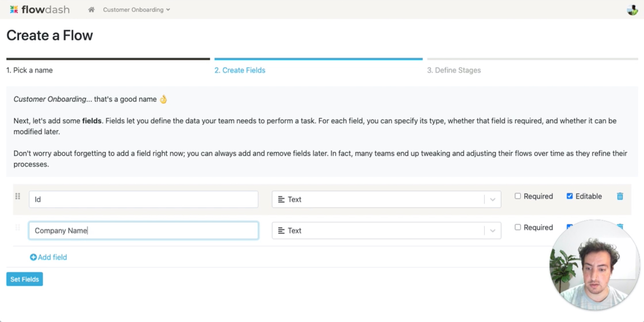Uncheck Editable for the Id field
Viewport: 644px width, 322px height.
pos(569,196)
